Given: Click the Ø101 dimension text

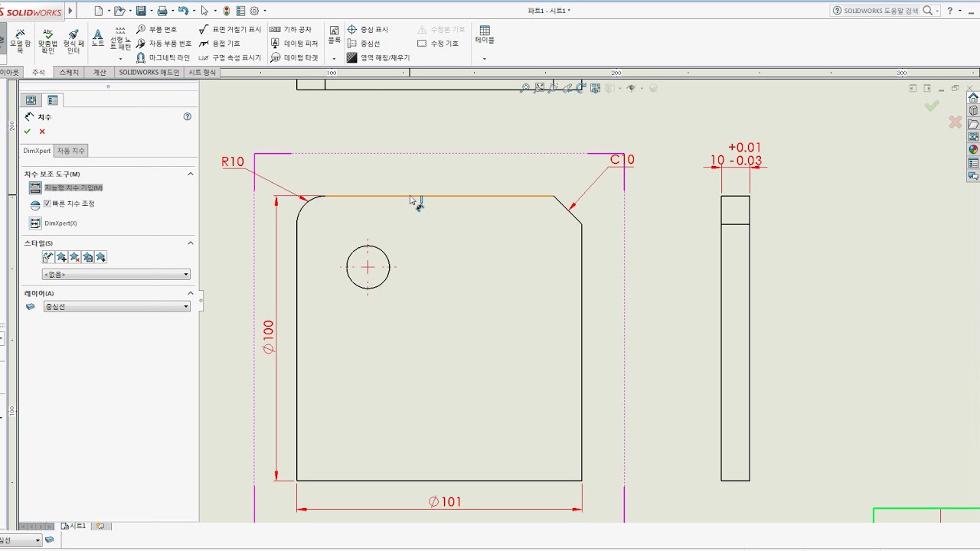Looking at the screenshot, I should point(445,502).
